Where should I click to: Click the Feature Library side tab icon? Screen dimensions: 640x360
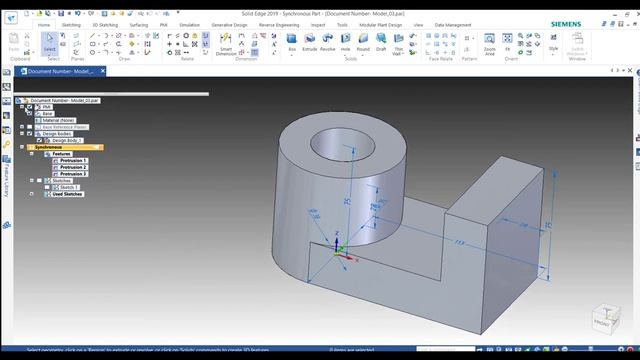pos(7,160)
